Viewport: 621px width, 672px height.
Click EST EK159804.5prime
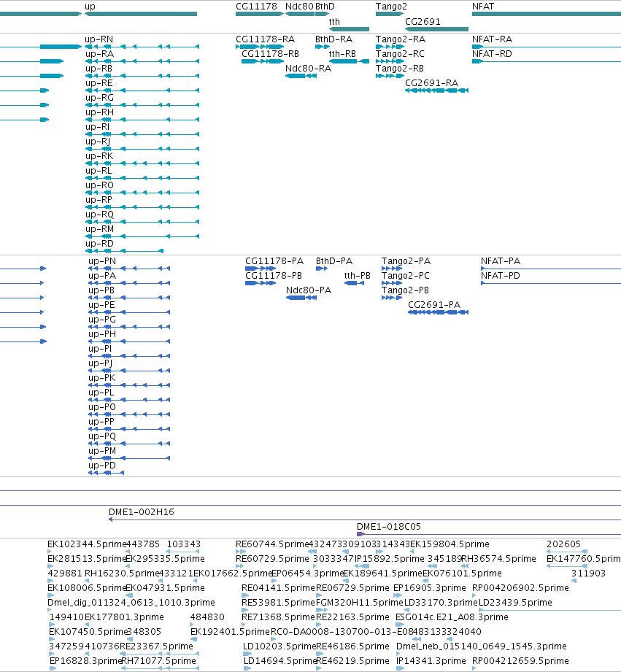coord(450,544)
